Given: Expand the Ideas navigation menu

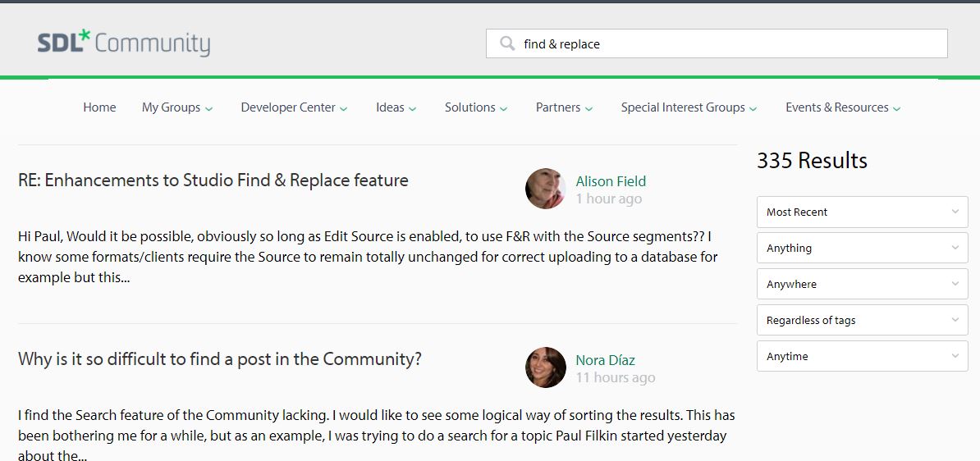Looking at the screenshot, I should [396, 107].
